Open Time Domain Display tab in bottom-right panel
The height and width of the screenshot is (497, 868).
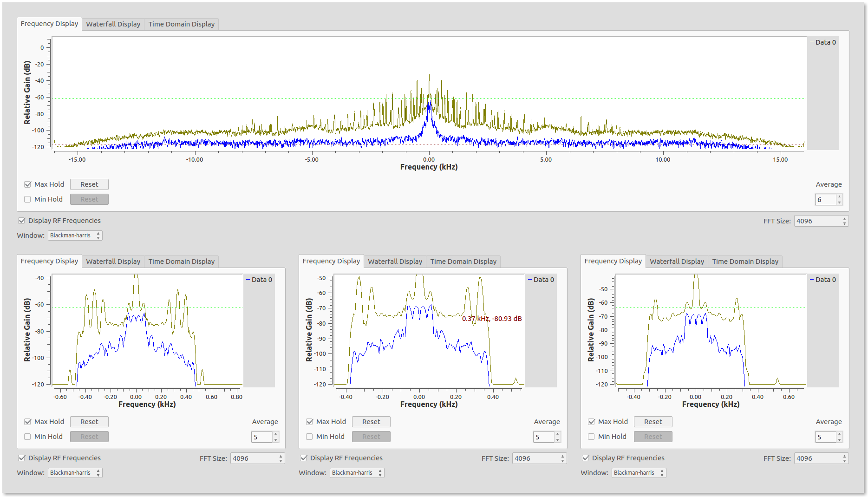coord(745,262)
